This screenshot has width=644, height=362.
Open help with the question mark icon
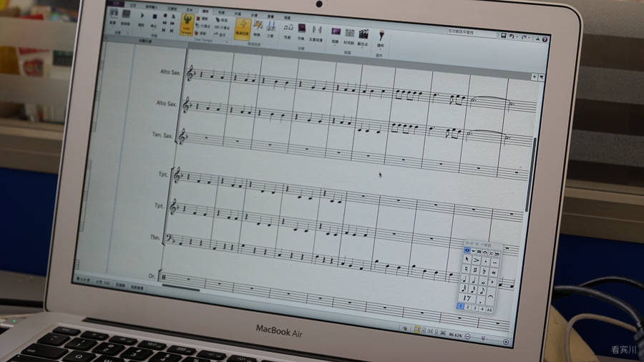[545, 39]
